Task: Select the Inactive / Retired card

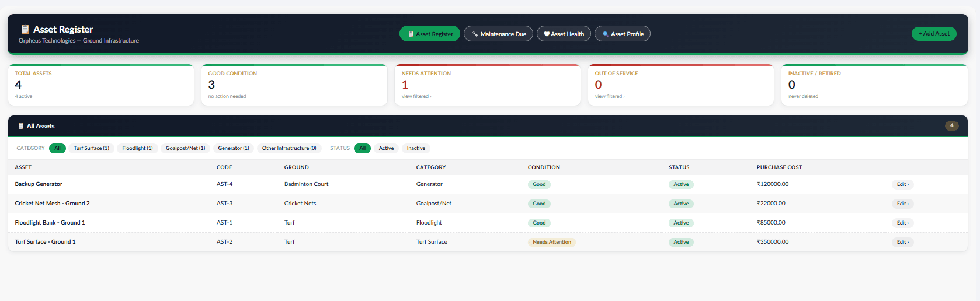Action: coord(874,85)
